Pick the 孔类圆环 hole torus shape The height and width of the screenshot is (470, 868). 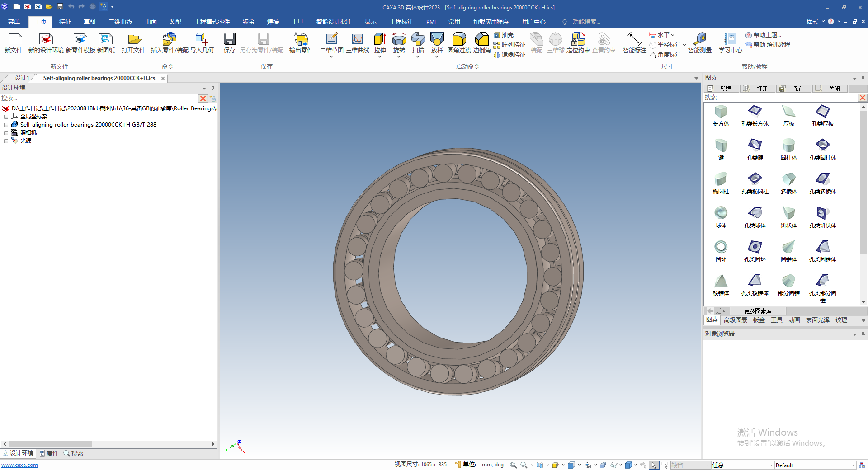point(755,251)
